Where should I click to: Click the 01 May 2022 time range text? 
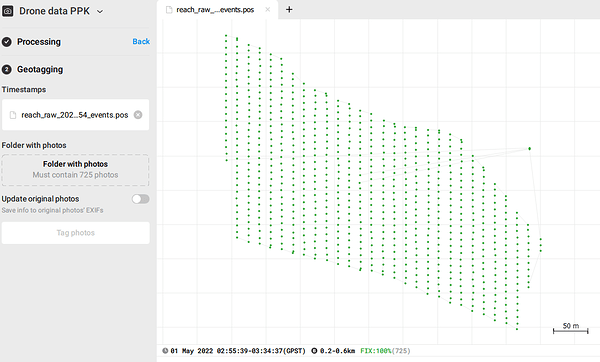coord(238,351)
